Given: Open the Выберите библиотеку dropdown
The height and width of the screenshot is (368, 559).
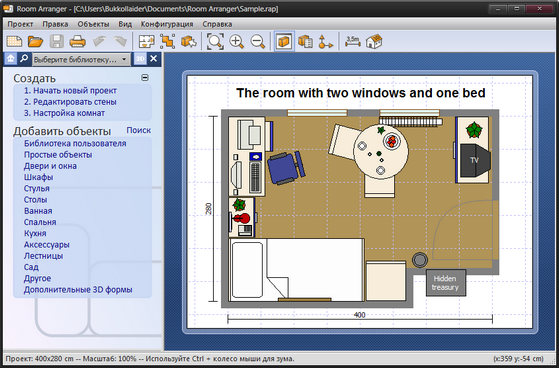Looking at the screenshot, I should pos(81,60).
